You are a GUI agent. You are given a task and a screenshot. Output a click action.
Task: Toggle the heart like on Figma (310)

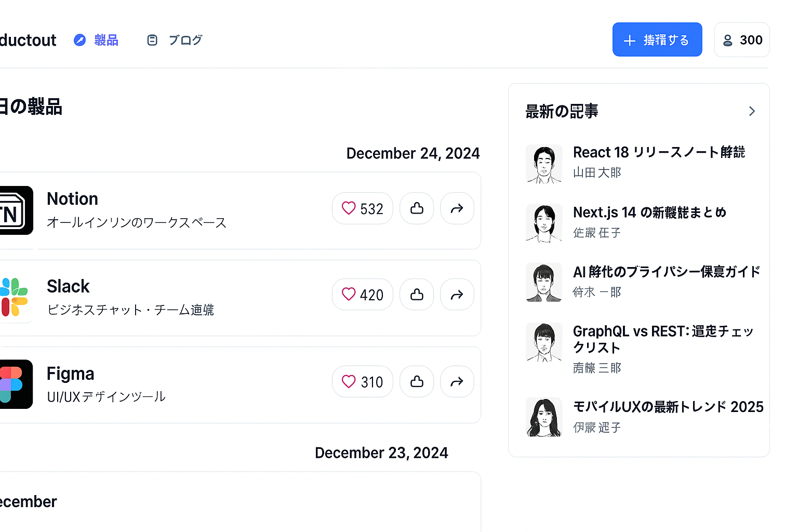tap(362, 382)
